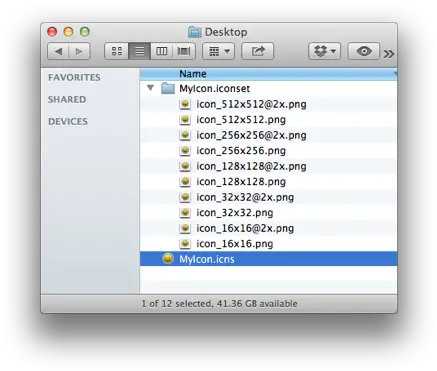
Task: Switch to column view mode
Action: pyautogui.click(x=162, y=51)
